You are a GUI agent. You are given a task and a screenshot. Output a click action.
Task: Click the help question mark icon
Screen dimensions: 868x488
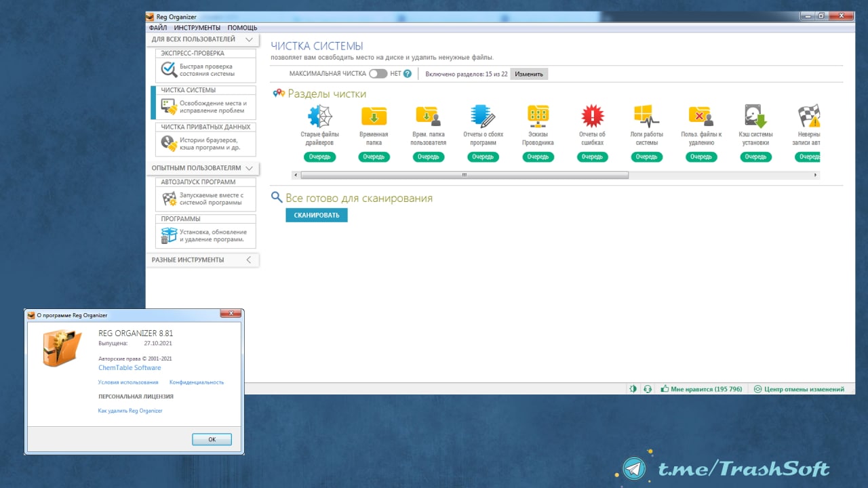pyautogui.click(x=408, y=73)
